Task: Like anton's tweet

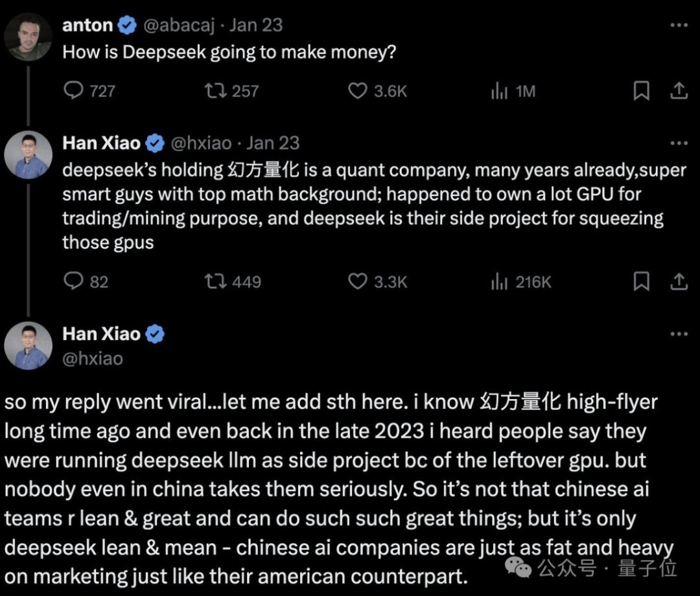Action: (x=358, y=91)
